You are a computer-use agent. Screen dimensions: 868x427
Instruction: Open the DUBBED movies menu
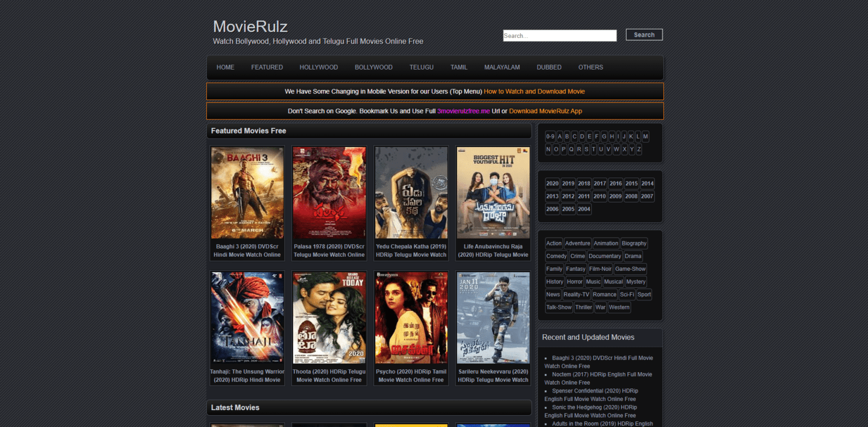click(549, 67)
